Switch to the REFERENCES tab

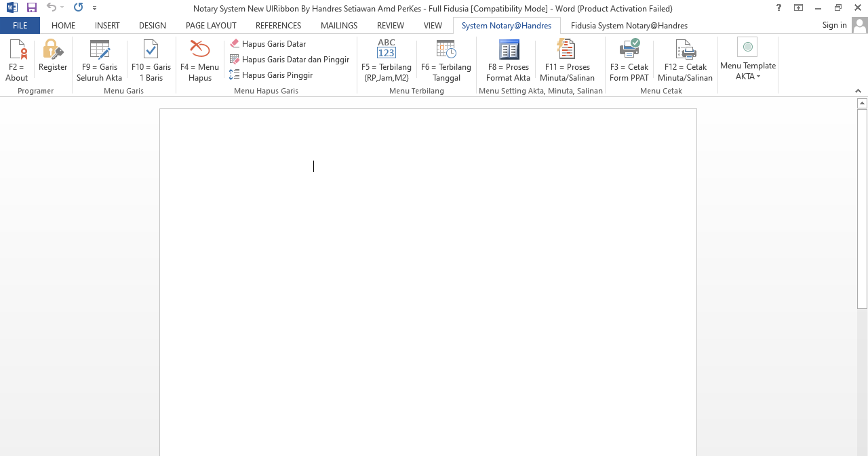click(x=278, y=26)
